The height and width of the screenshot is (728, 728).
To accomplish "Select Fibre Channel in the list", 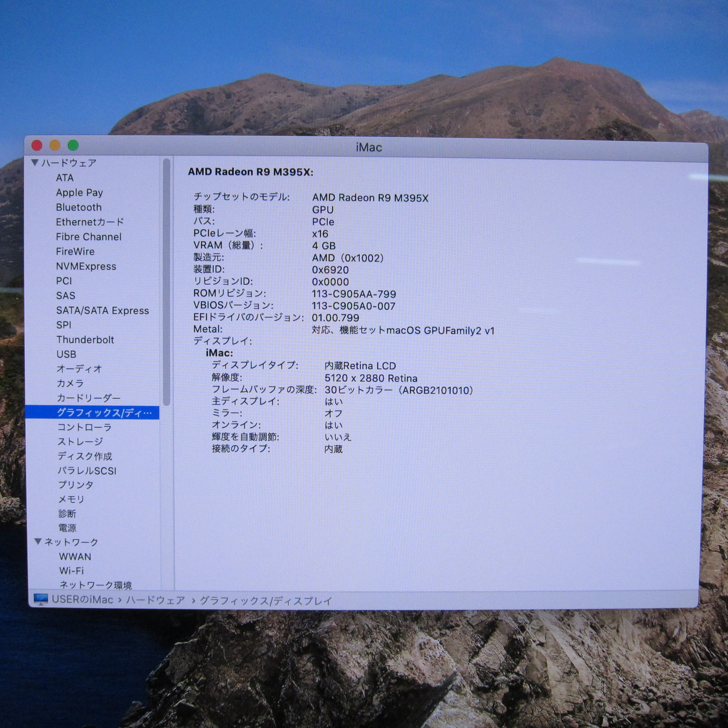I will click(x=89, y=237).
